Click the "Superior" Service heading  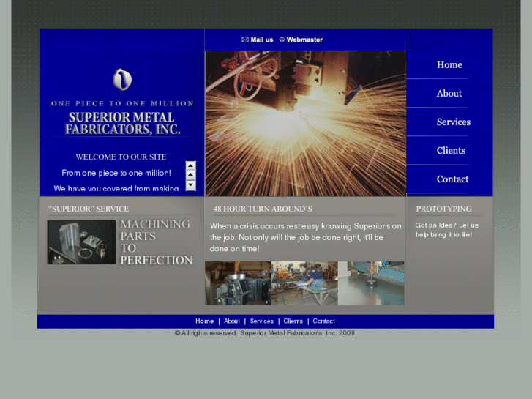[89, 209]
